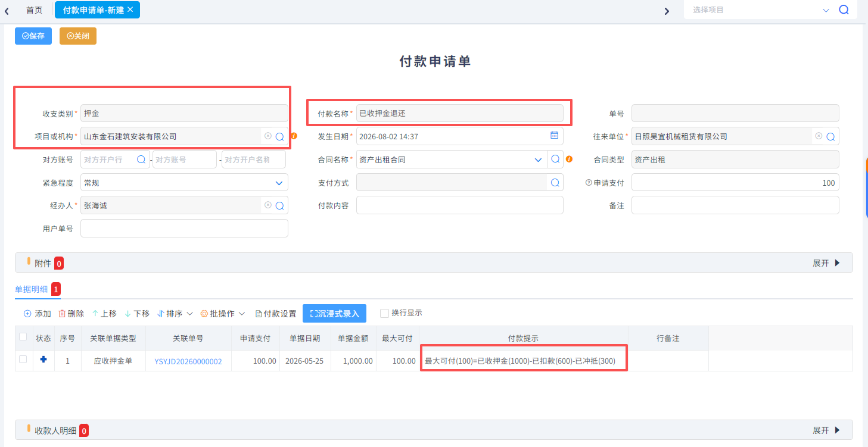Open the 选择项目 dropdown
This screenshot has height=447, width=868.
pyautogui.click(x=826, y=10)
